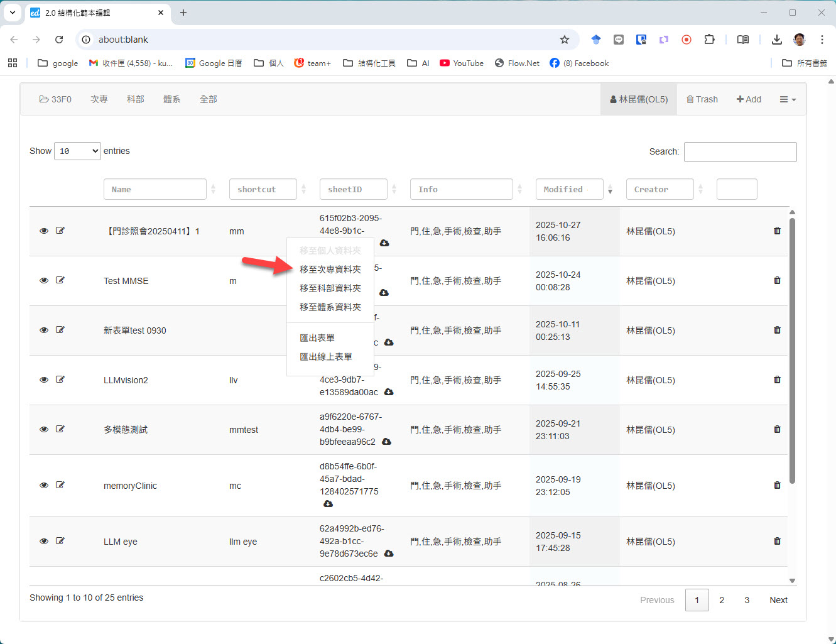Click edit icon for Test MMSE row
The image size is (836, 644).
pyautogui.click(x=60, y=280)
